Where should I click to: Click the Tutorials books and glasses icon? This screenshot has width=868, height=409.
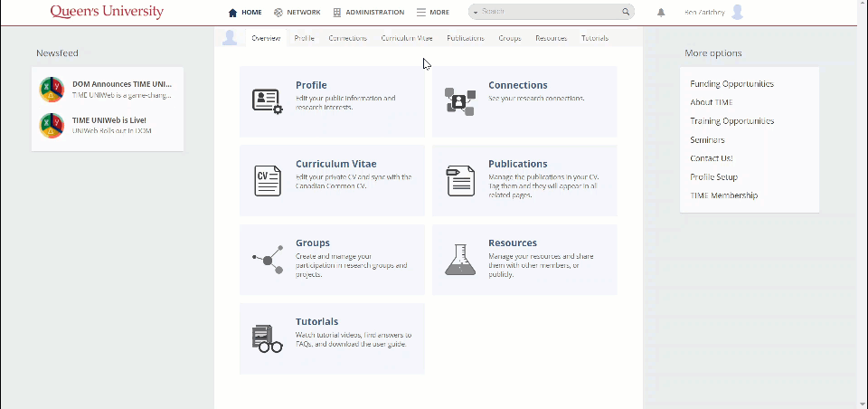(x=267, y=338)
